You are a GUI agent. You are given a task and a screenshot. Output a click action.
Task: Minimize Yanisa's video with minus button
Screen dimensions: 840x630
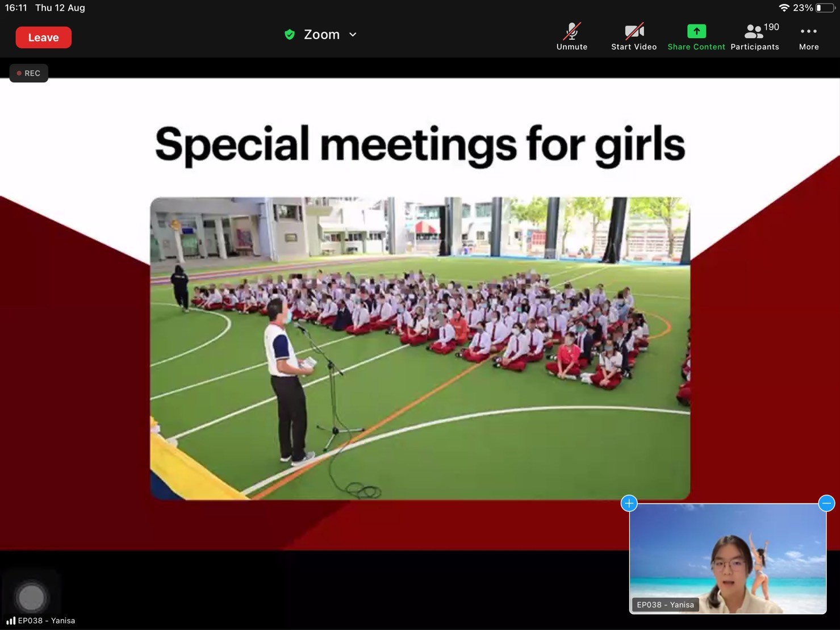(x=826, y=503)
